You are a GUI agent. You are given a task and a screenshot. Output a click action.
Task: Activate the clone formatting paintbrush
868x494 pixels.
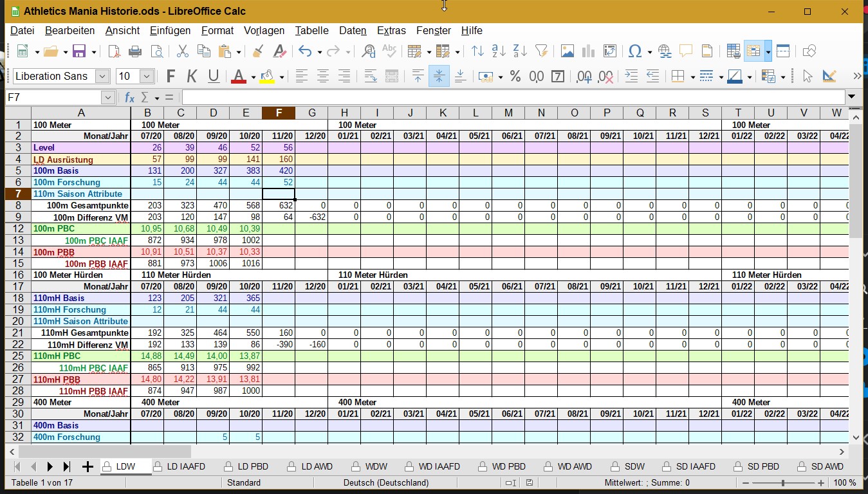coord(258,51)
